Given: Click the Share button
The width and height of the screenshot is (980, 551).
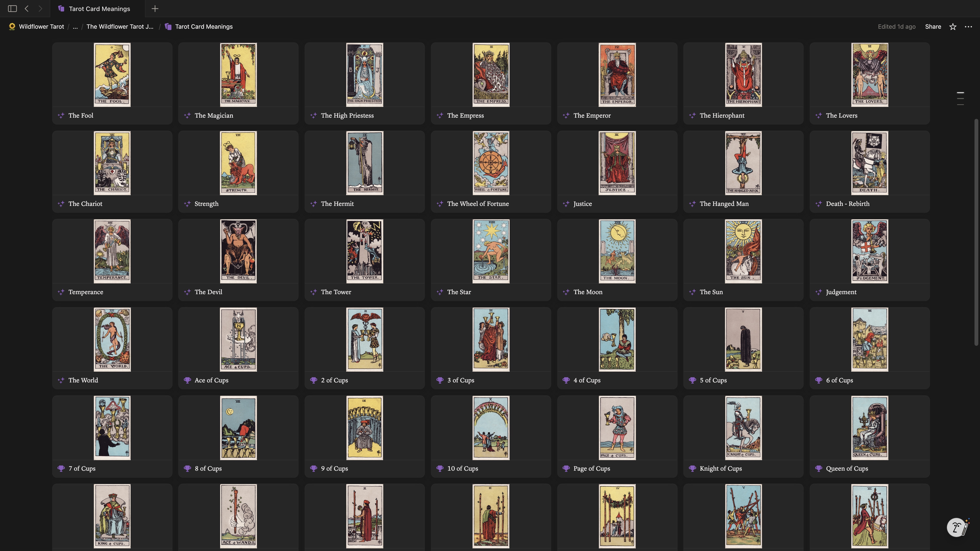Looking at the screenshot, I should [933, 27].
